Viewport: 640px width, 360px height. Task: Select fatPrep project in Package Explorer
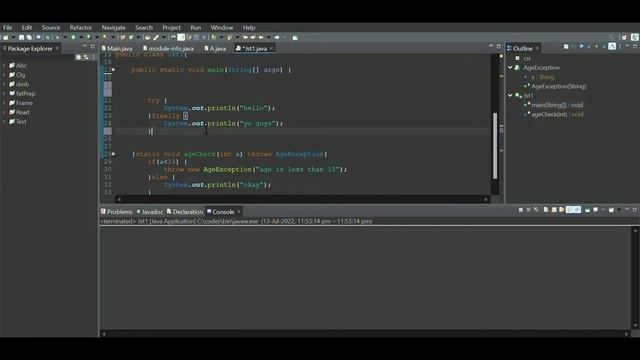[x=26, y=93]
